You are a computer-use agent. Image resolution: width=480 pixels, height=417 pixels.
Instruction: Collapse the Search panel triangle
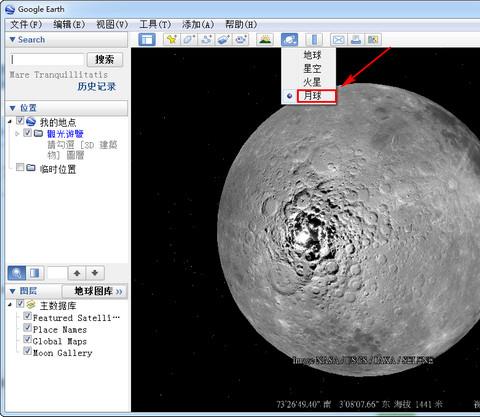tap(13, 39)
